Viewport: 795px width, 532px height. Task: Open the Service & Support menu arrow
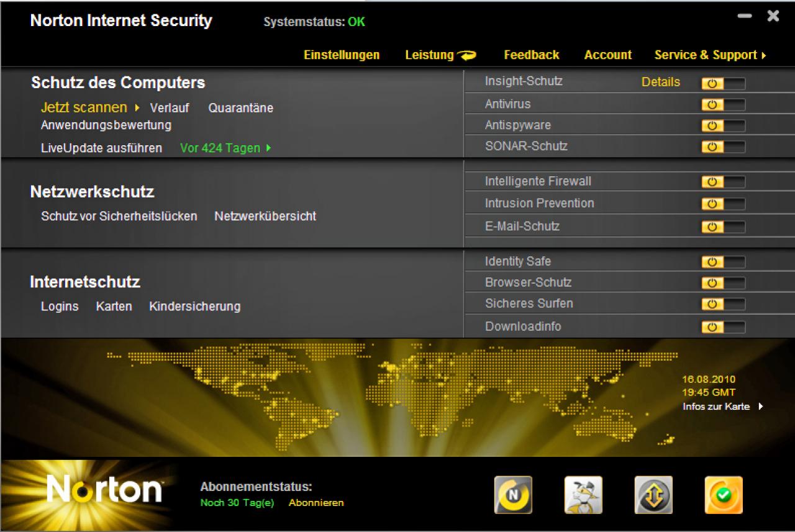(x=764, y=55)
